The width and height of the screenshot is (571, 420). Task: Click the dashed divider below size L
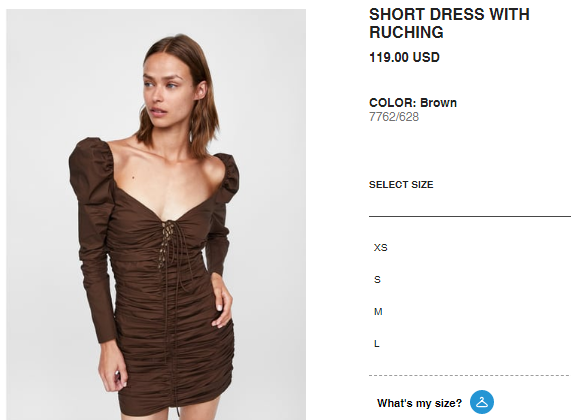(x=470, y=375)
